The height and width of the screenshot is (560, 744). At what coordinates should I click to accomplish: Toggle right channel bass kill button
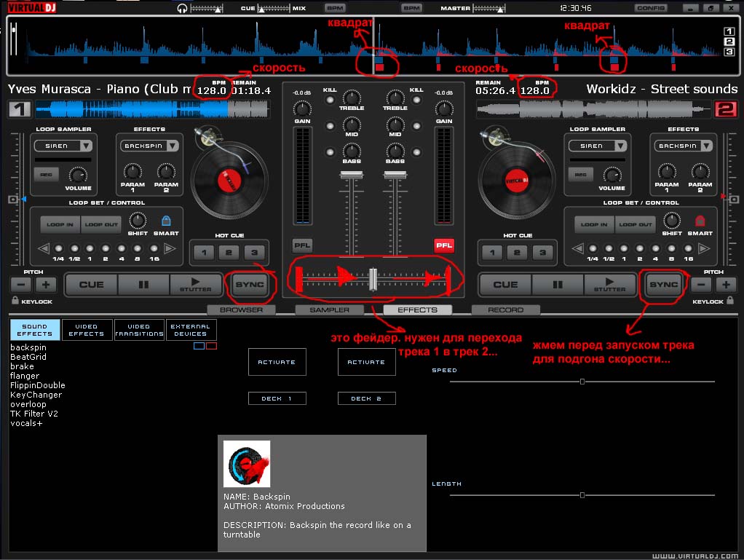tap(416, 152)
